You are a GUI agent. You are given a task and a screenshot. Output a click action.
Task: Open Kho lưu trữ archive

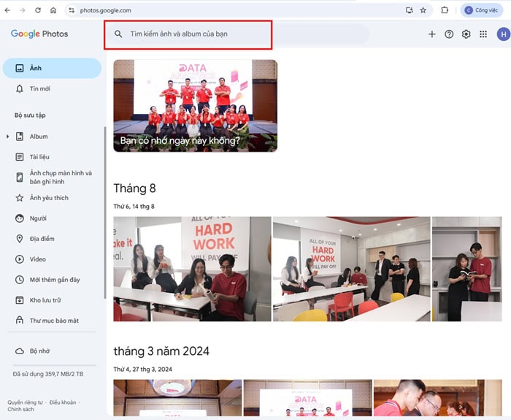[x=52, y=300]
